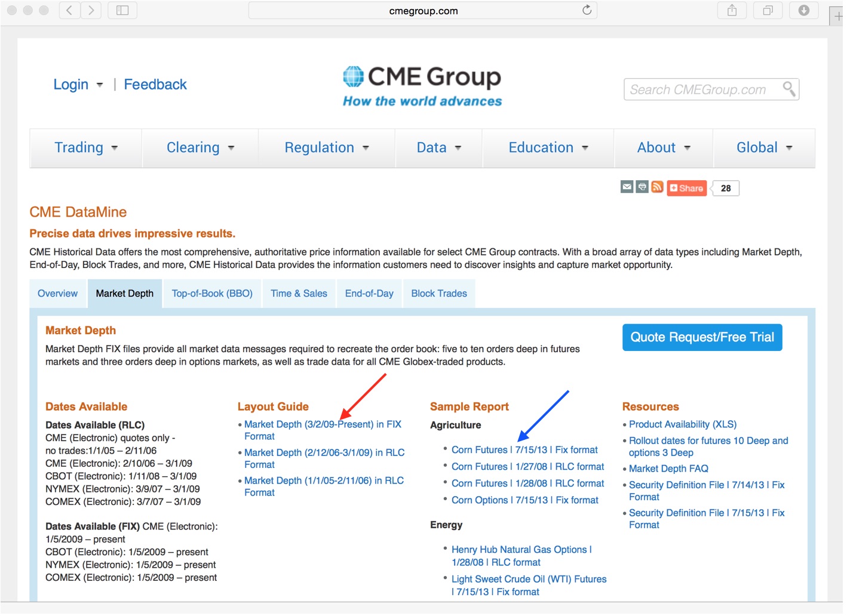Click the CME DataMine heading
The width and height of the screenshot is (847, 616).
click(78, 212)
